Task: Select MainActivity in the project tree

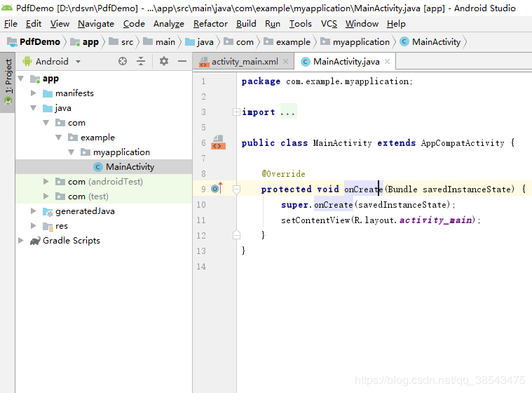Action: [104, 167]
